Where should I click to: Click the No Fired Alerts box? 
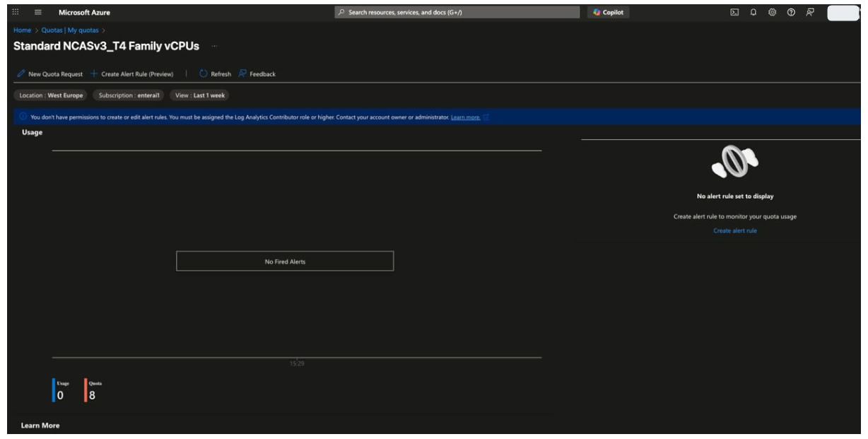click(x=285, y=262)
